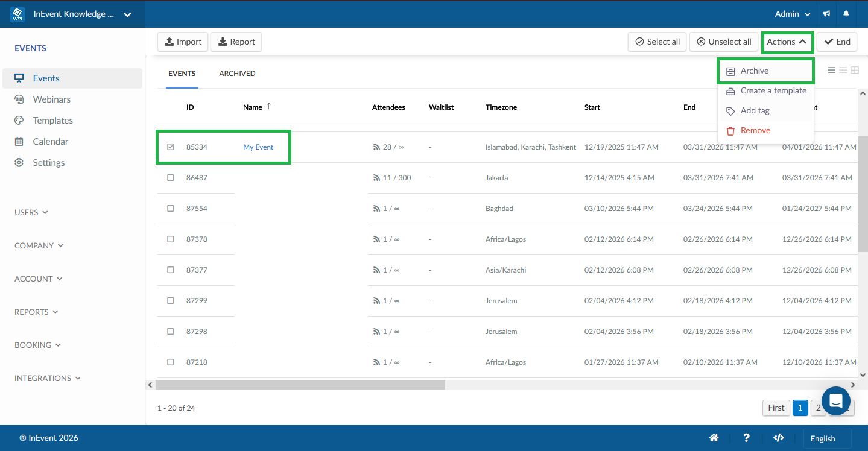Choose Remove from the Actions menu
This screenshot has width=868, height=451.
(765, 130)
